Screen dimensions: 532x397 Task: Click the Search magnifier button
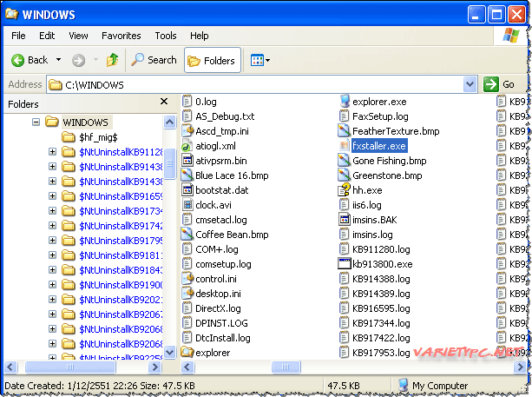click(154, 60)
